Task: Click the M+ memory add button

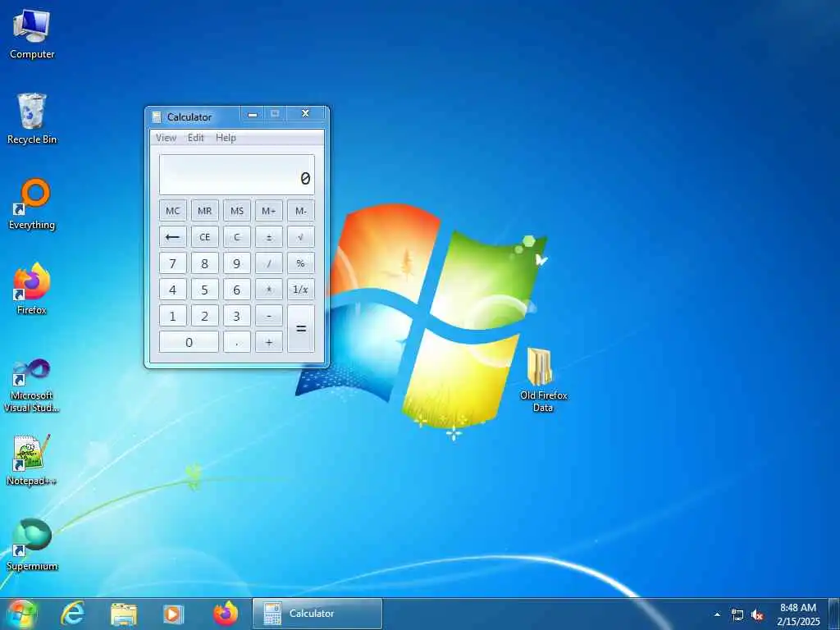Action: click(269, 211)
